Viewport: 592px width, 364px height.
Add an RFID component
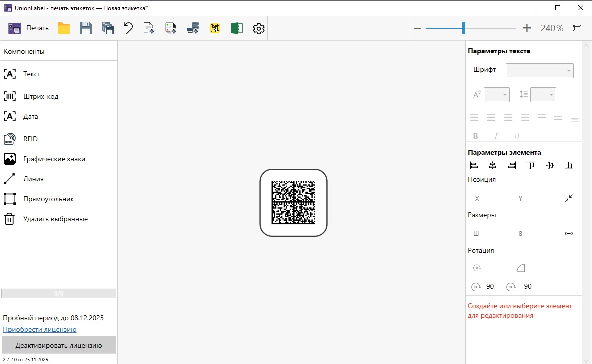30,139
